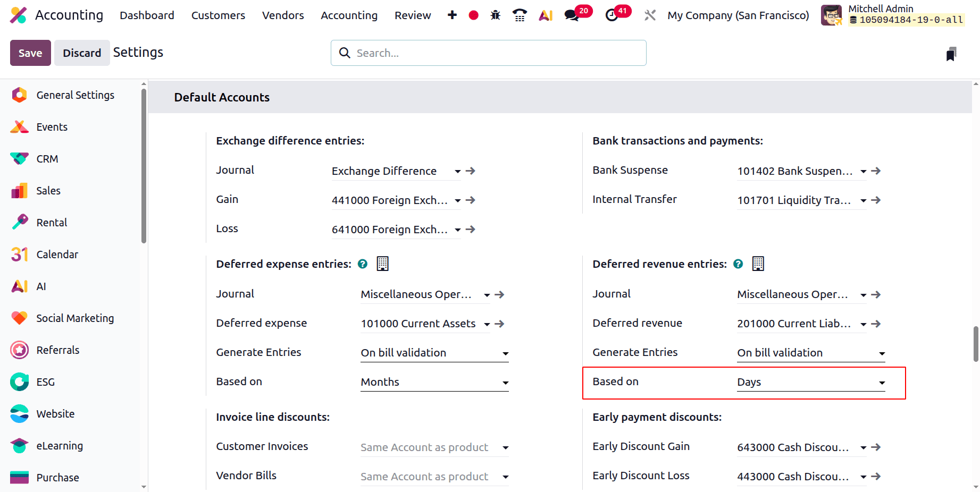Screen dimensions: 980x492
Task: Open the CRM app from sidebar
Action: (x=46, y=158)
